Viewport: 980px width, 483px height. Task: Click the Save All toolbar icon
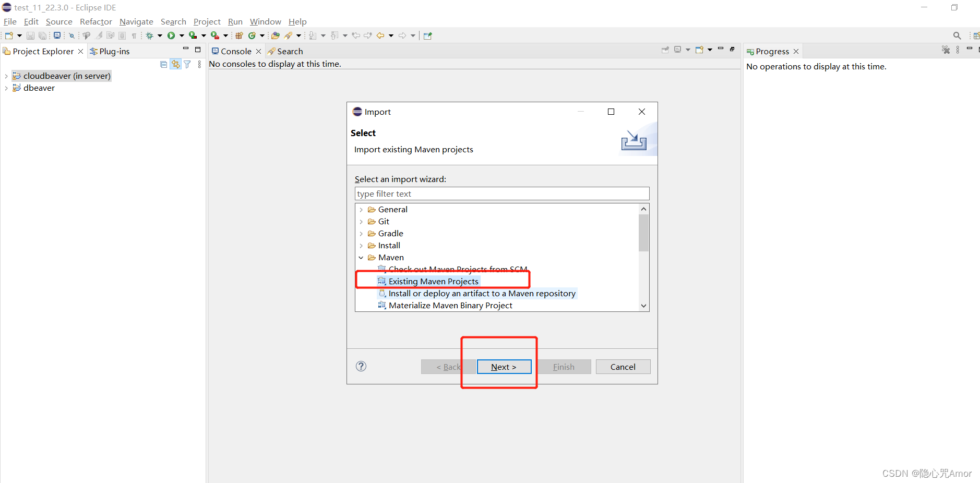[43, 35]
